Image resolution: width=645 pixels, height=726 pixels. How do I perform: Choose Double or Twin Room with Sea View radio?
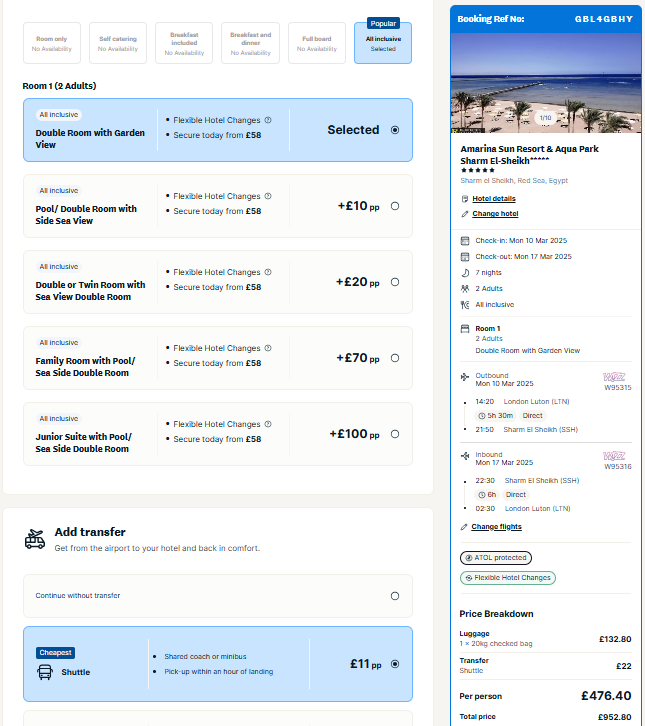395,282
